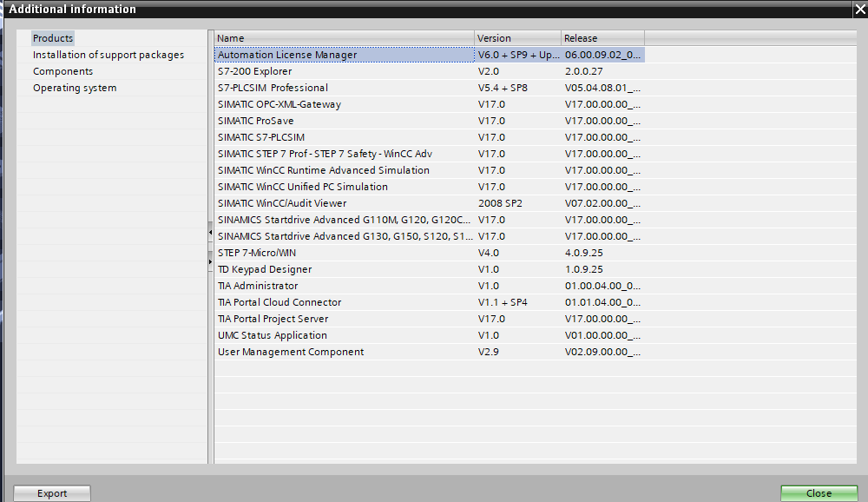
Task: Select the TIA Portal Project Server row
Action: tap(429, 319)
